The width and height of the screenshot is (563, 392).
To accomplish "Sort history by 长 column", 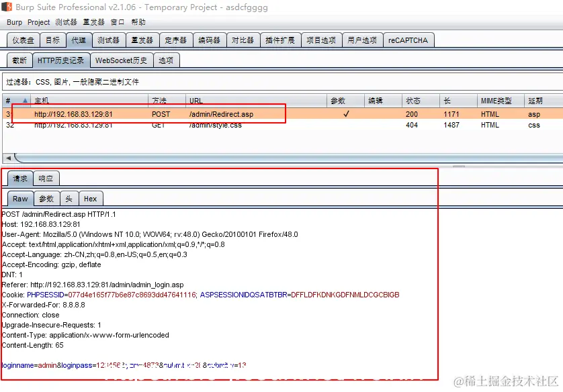I will coord(458,101).
